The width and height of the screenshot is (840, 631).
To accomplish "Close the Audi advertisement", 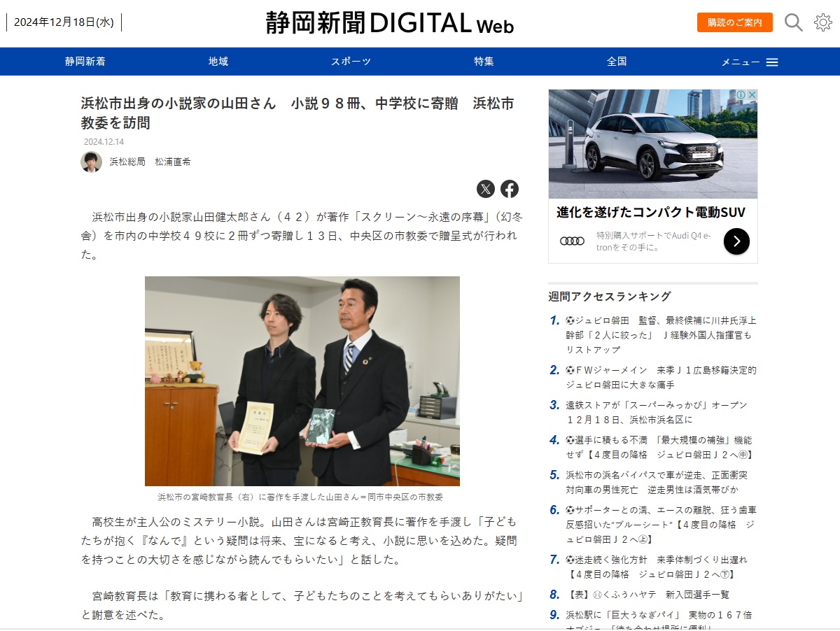I will [x=752, y=95].
